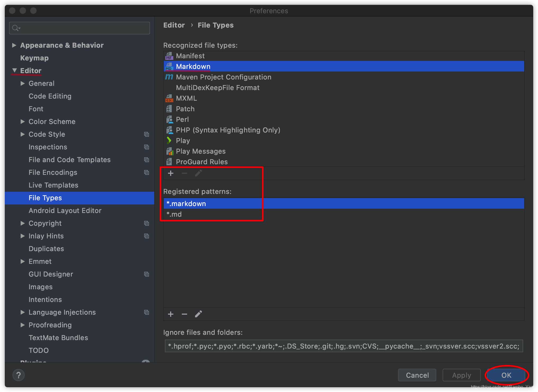Select Maven Project Configuration file type

coord(344,77)
